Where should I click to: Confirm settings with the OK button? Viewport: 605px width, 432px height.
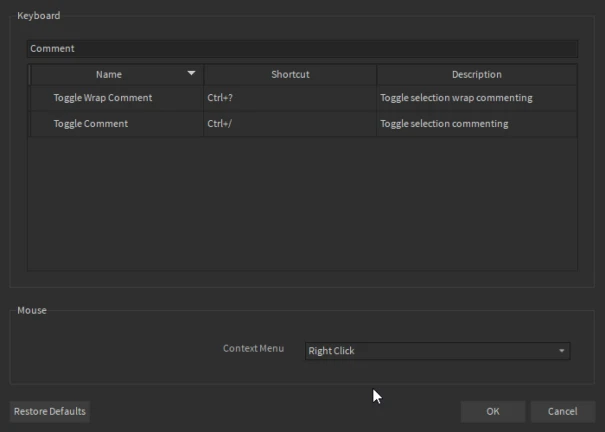[493, 411]
